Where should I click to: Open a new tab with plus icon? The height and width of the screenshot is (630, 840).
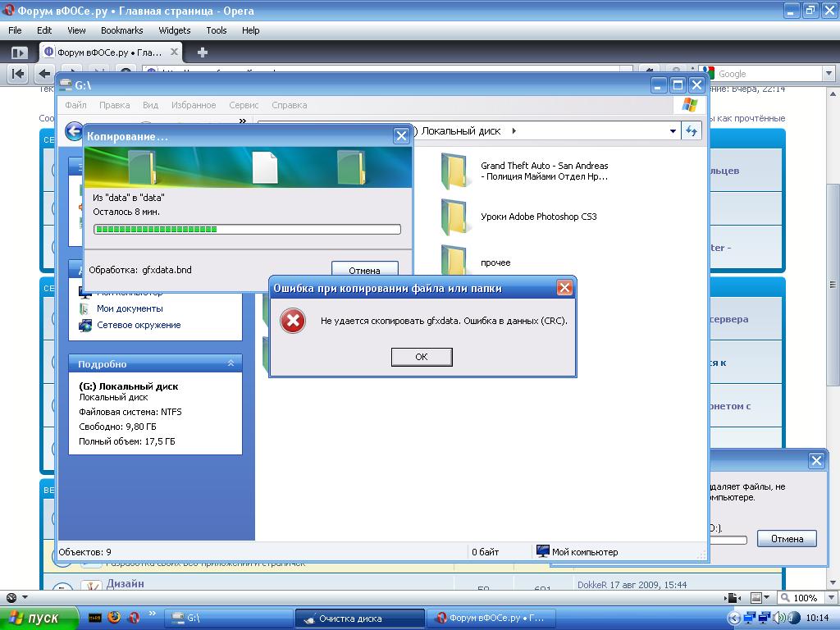coord(203,52)
